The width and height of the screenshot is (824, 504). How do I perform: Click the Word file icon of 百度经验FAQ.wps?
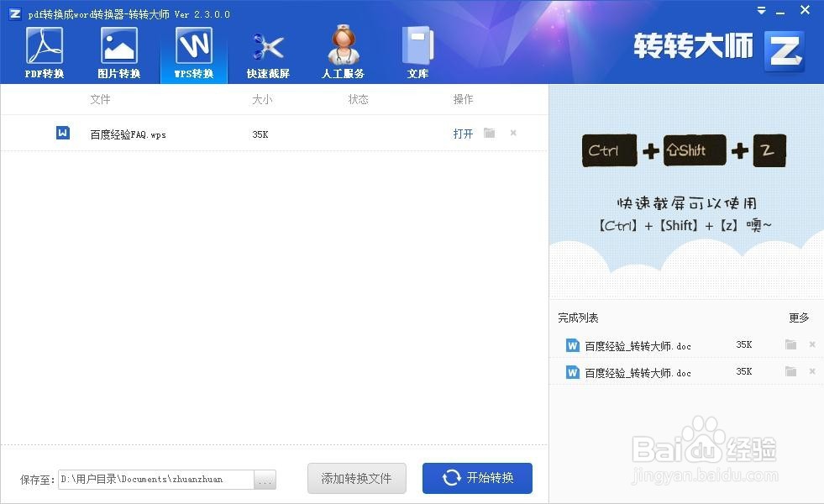(63, 132)
